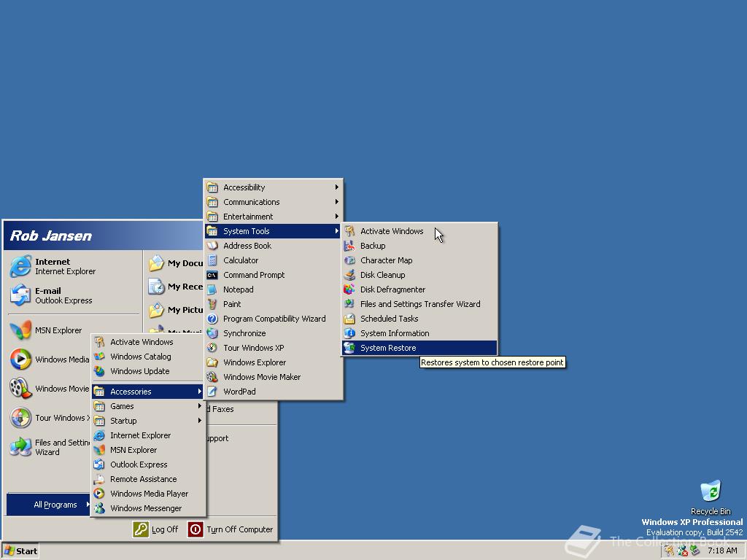Select Internet Explorer in All Programs list

(x=149, y=435)
